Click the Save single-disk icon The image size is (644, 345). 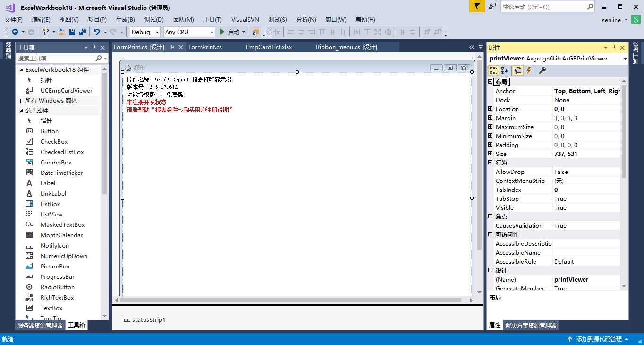pyautogui.click(x=72, y=32)
